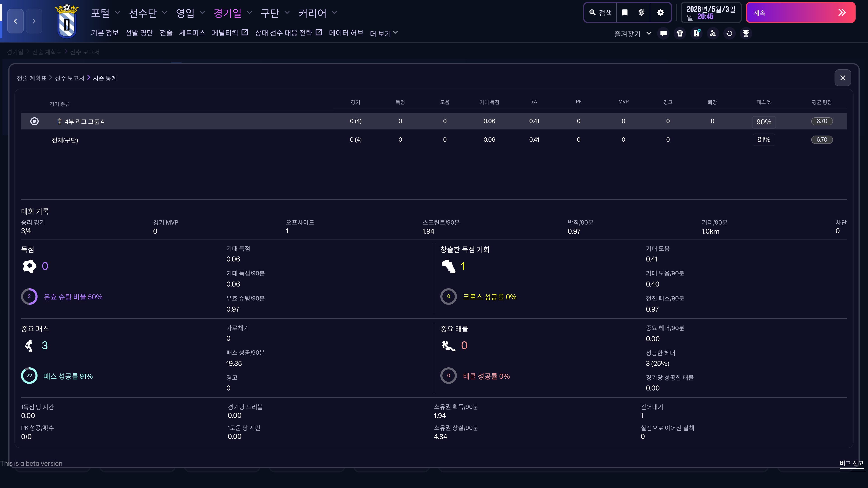Viewport: 868px width, 488px height.
Task: Open the globe world icon
Action: [x=641, y=13]
